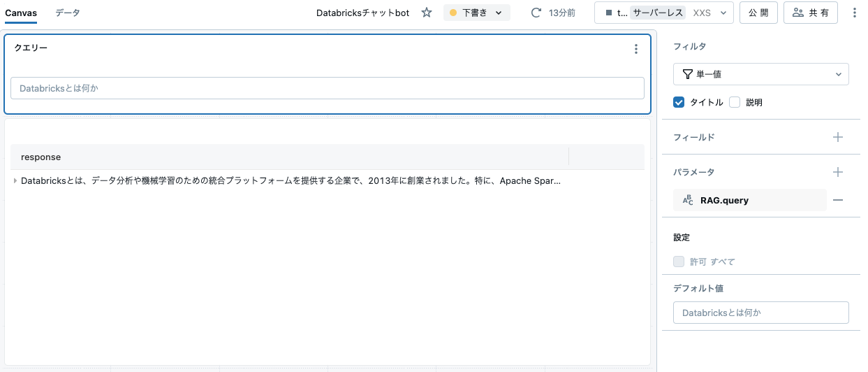Open the top-right kebab menu
This screenshot has height=372, width=868.
855,13
